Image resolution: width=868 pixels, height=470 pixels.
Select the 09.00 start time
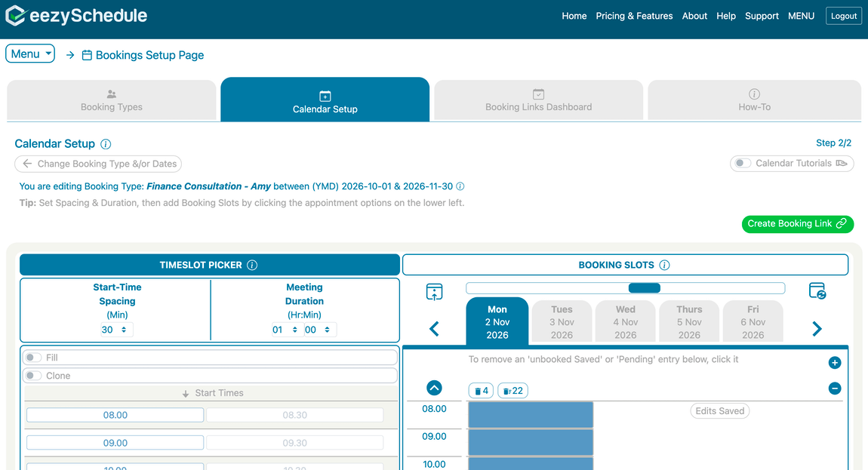click(115, 443)
